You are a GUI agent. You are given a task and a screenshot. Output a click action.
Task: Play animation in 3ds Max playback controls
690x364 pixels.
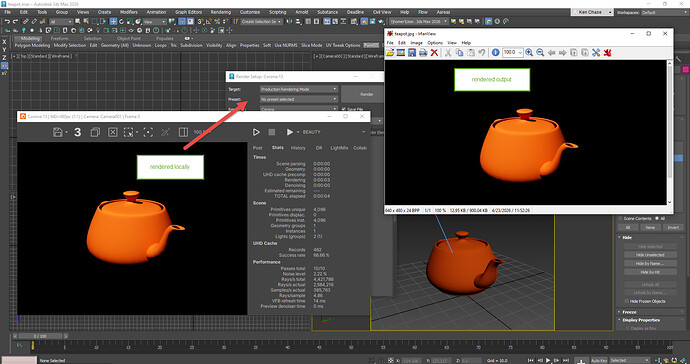pyautogui.click(x=548, y=360)
